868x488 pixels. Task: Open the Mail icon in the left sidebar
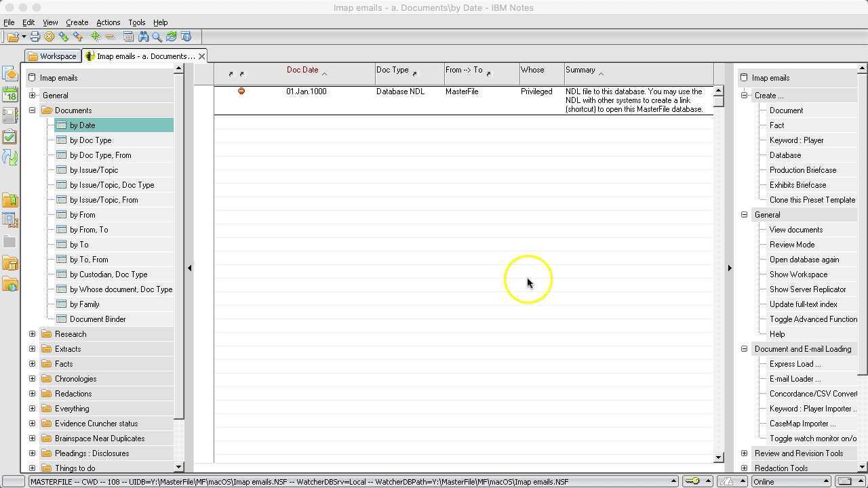[10, 74]
